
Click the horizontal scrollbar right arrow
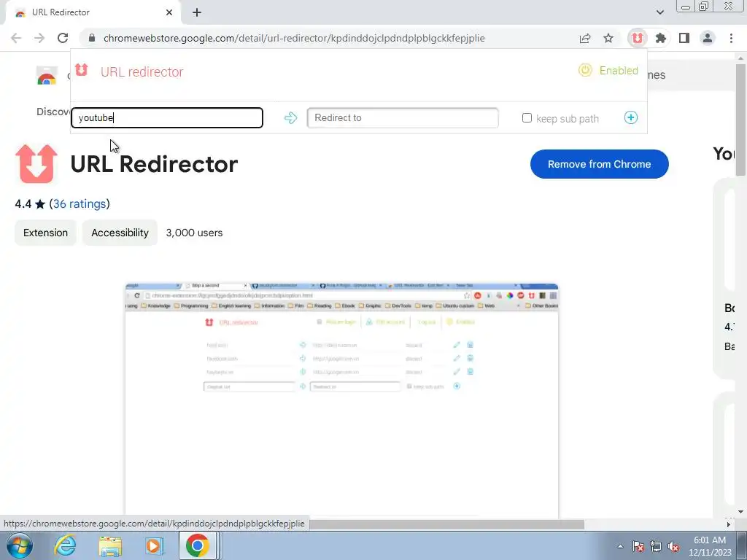(729, 524)
